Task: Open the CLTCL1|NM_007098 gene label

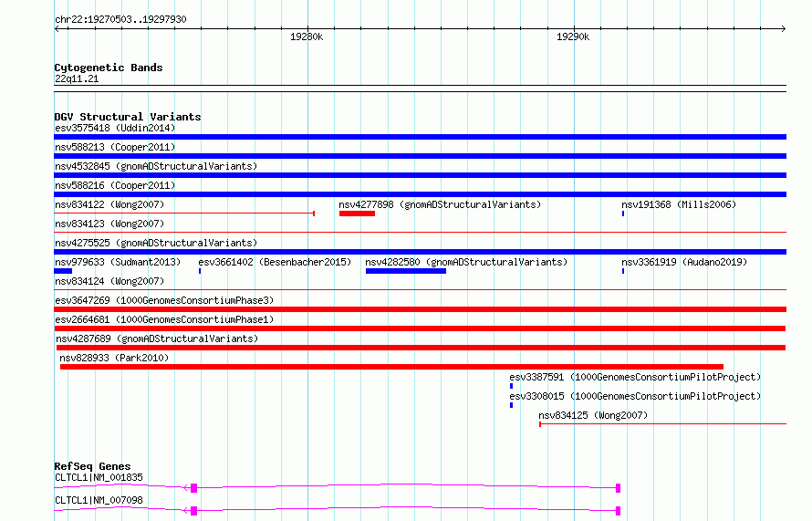Action: (99, 500)
